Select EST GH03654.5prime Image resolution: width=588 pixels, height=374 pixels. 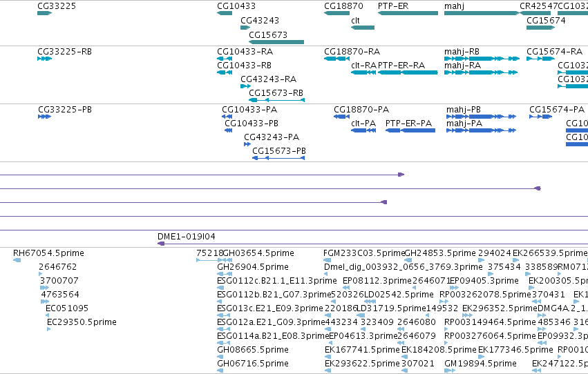(258, 253)
